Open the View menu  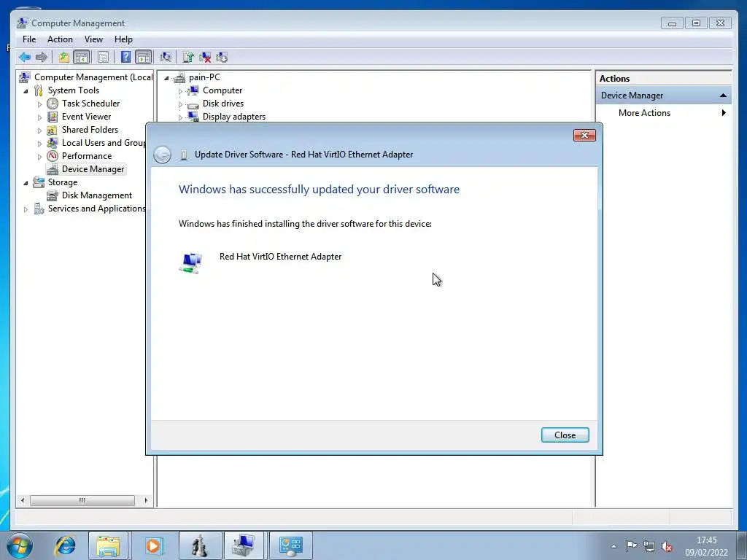93,39
